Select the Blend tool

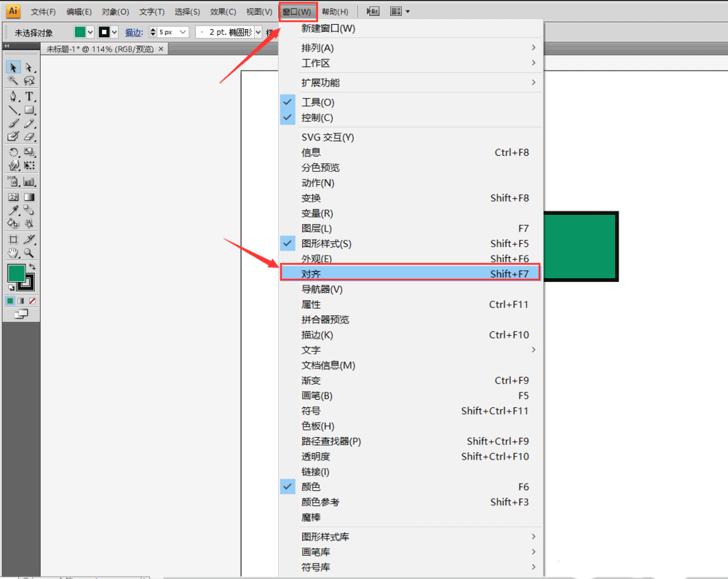(29, 210)
